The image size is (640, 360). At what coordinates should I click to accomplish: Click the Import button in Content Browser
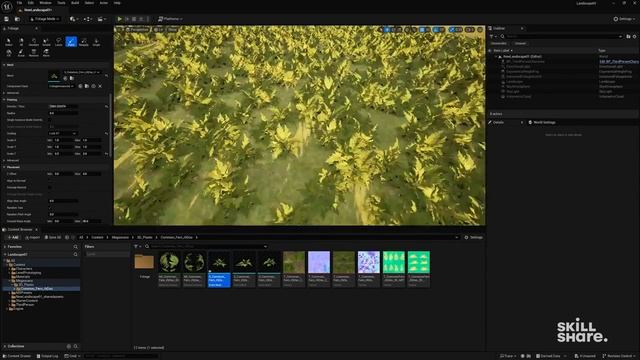tap(33, 237)
